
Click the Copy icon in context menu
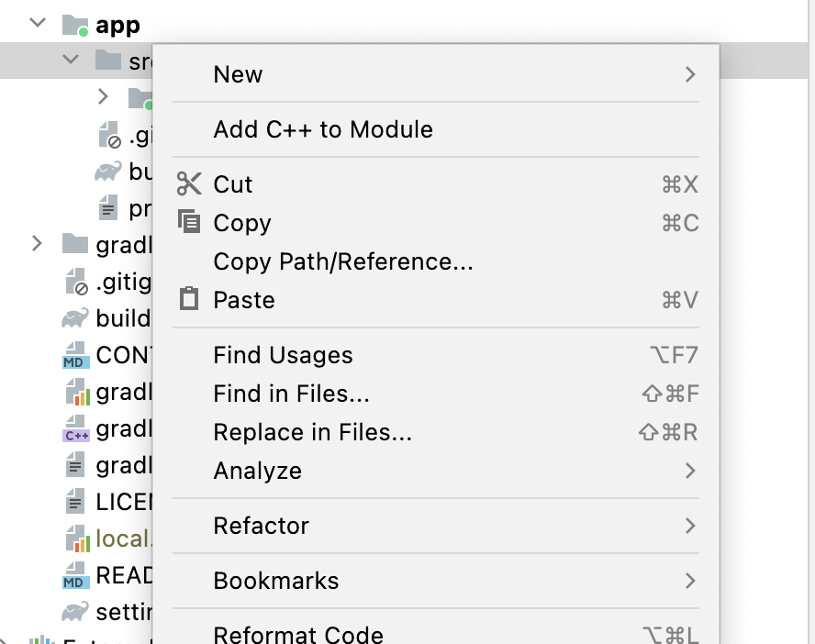tap(189, 223)
